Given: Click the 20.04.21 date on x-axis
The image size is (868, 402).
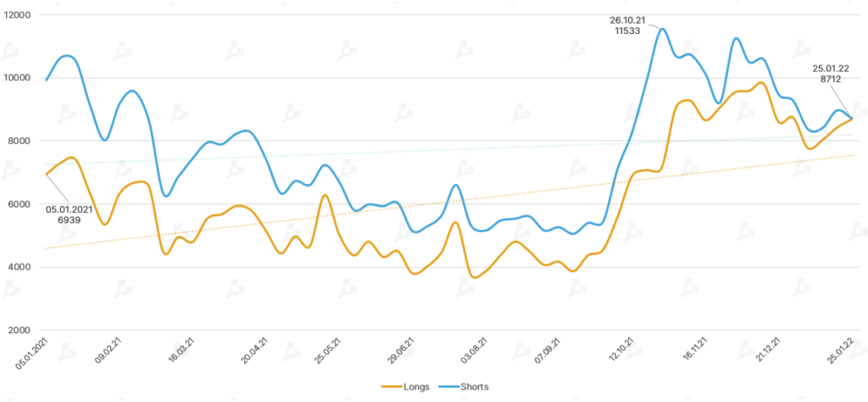Looking at the screenshot, I should pyautogui.click(x=254, y=349).
